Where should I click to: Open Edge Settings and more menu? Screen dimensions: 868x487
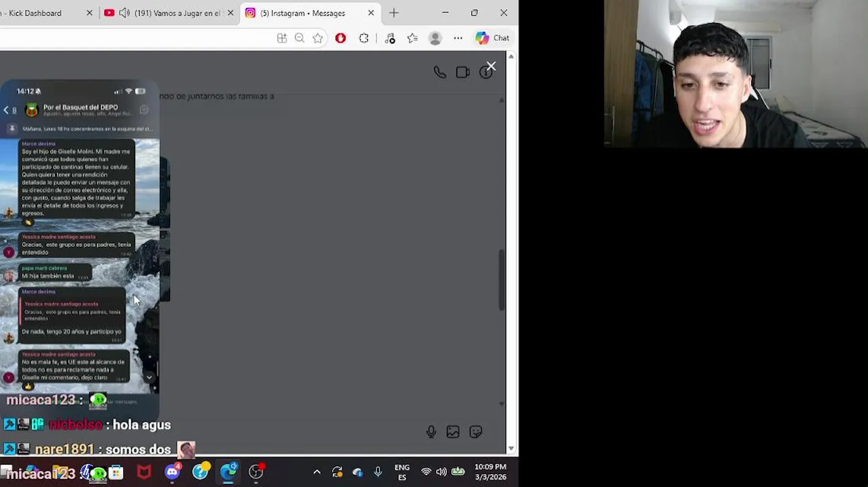tap(458, 39)
